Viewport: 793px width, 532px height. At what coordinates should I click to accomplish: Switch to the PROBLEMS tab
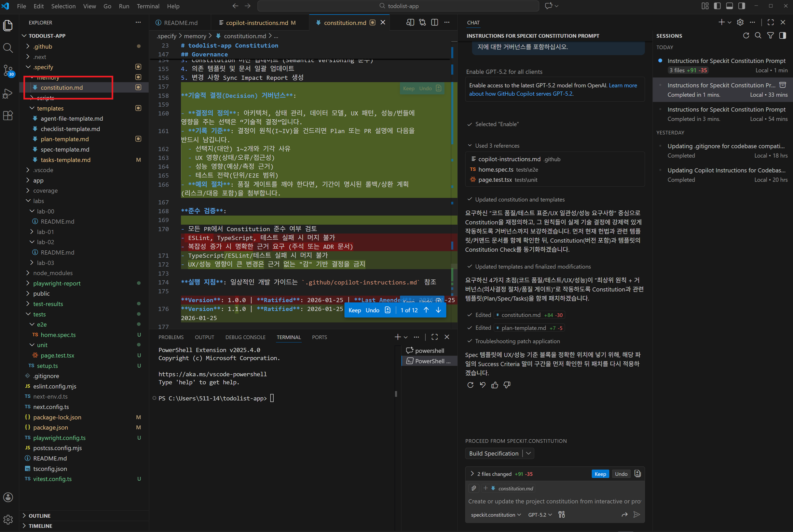[x=171, y=337]
